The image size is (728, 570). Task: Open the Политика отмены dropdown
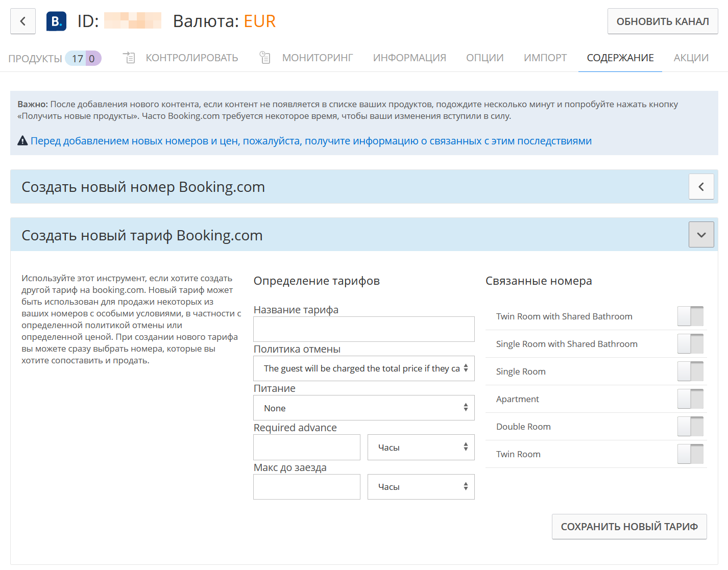364,368
